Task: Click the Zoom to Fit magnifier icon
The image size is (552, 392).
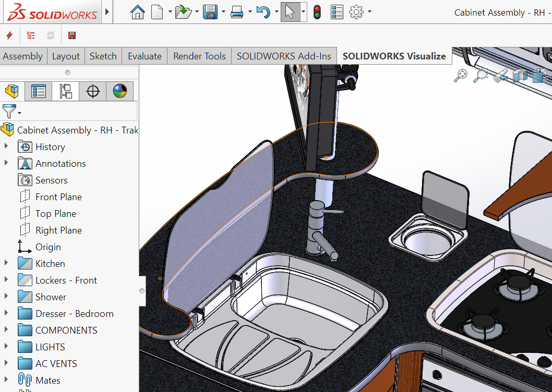Action: tap(460, 76)
